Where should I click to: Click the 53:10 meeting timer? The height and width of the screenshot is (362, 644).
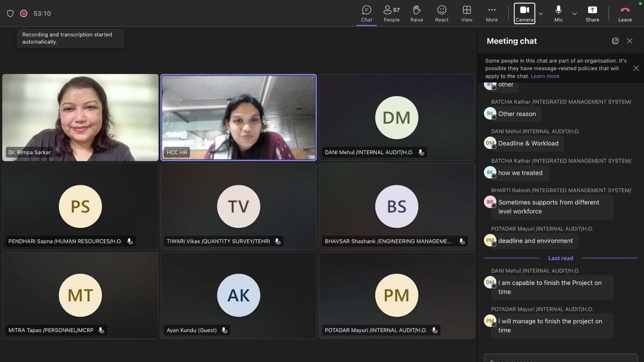(x=42, y=13)
